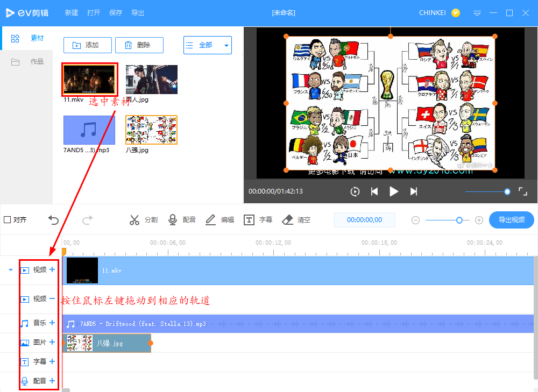Image resolution: width=538 pixels, height=392 pixels.
Task: Select the 11.mkv thumbnail
Action: 89,80
